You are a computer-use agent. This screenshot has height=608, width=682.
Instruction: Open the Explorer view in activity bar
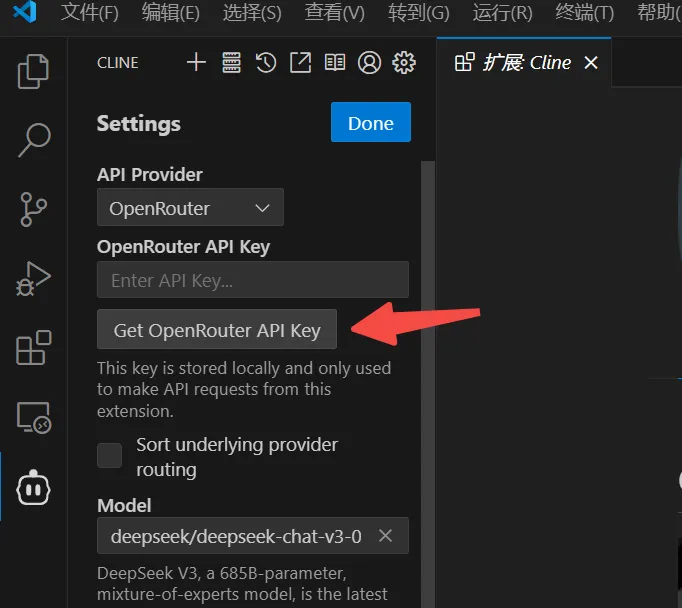(x=33, y=71)
